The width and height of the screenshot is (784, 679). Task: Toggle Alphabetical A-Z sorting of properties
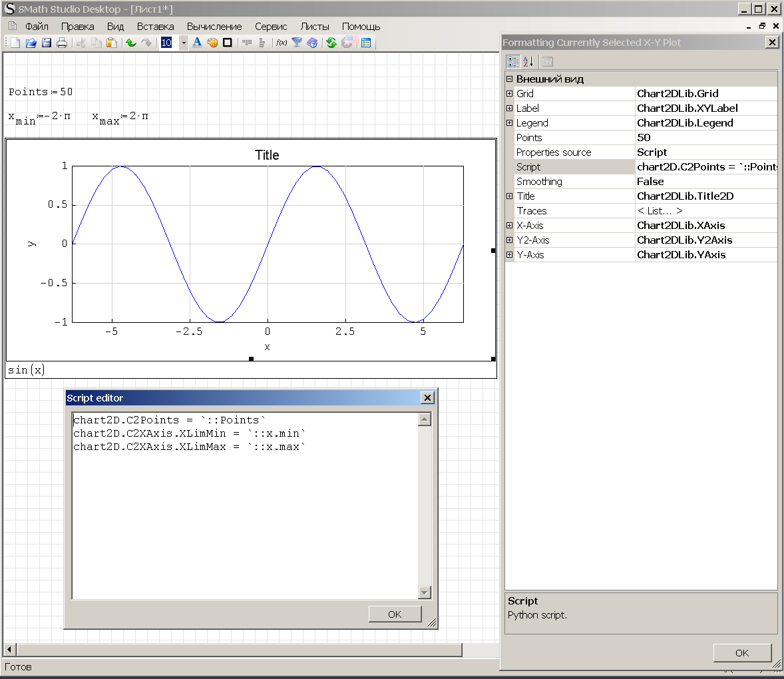pos(528,62)
